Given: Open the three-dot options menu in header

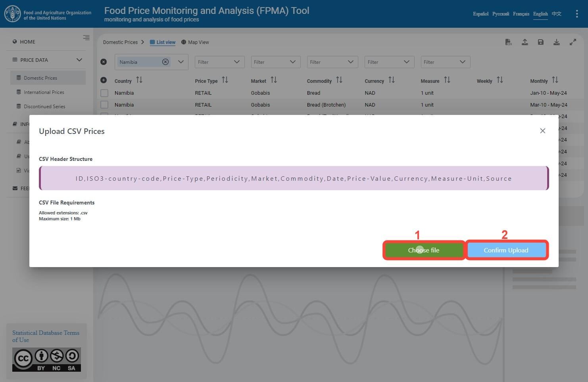Looking at the screenshot, I should [576, 14].
